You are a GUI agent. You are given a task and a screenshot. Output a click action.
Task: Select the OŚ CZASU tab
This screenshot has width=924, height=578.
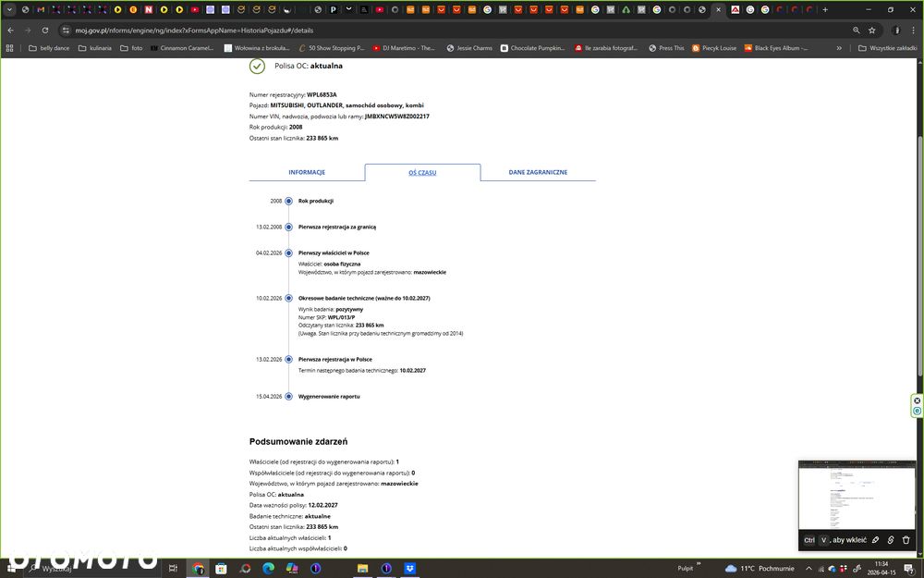pos(422,172)
